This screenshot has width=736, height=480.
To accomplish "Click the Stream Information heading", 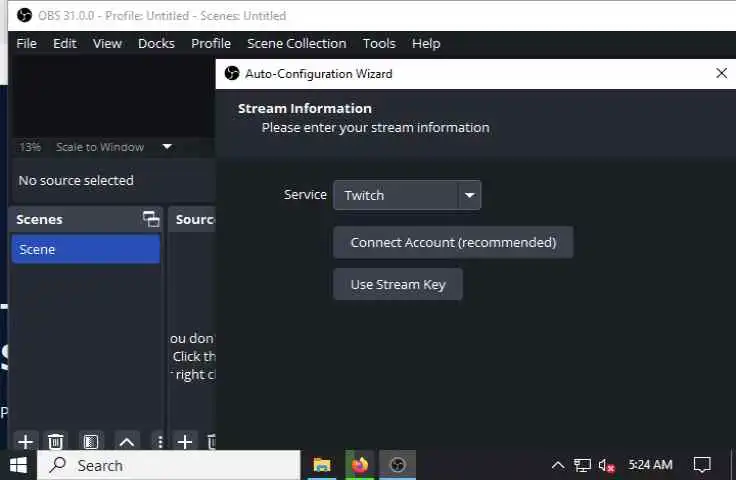I will pos(305,108).
